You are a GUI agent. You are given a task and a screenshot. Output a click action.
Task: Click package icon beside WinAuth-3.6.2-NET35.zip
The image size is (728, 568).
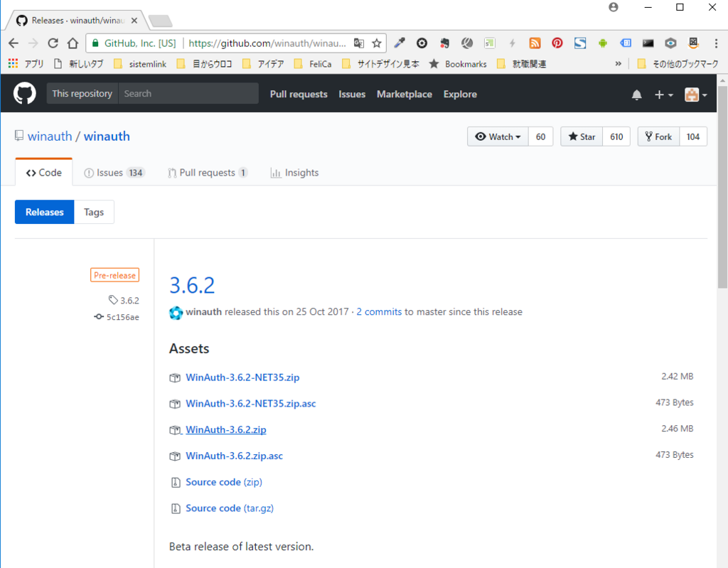175,377
